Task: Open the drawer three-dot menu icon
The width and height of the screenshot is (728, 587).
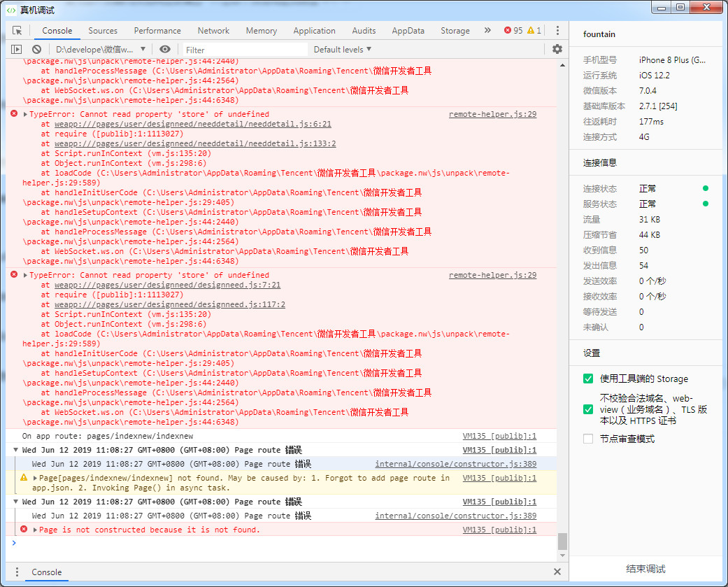Action: click(x=17, y=572)
